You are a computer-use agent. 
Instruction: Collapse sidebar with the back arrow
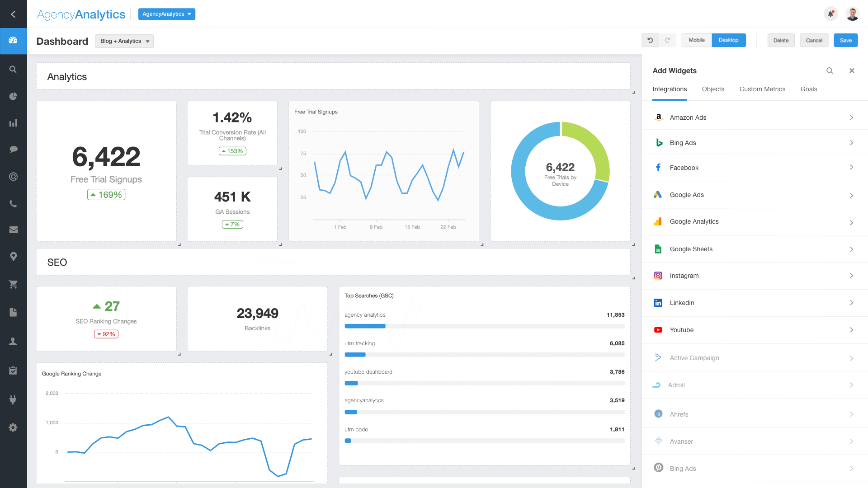[x=13, y=14]
